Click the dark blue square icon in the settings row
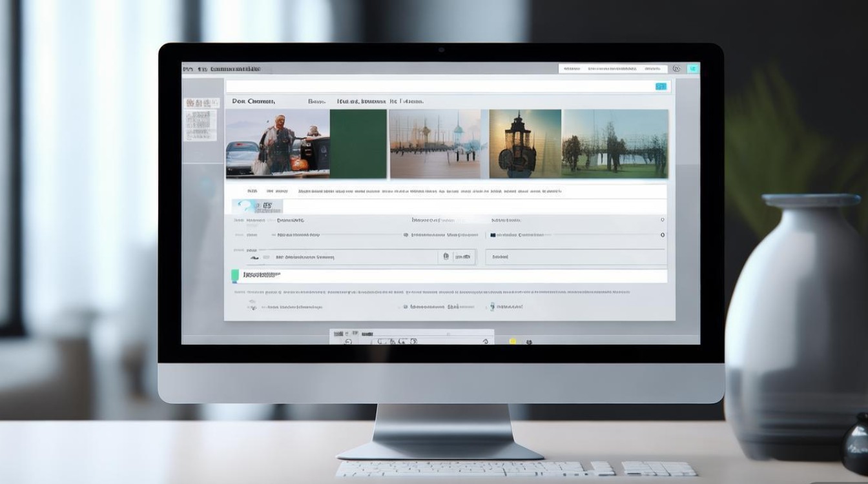This screenshot has width=868, height=484. (493, 236)
